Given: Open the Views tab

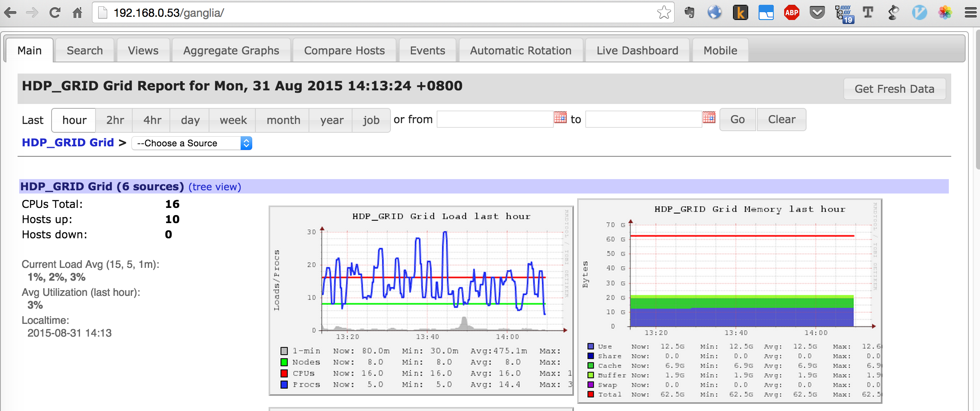Looking at the screenshot, I should pyautogui.click(x=143, y=50).
